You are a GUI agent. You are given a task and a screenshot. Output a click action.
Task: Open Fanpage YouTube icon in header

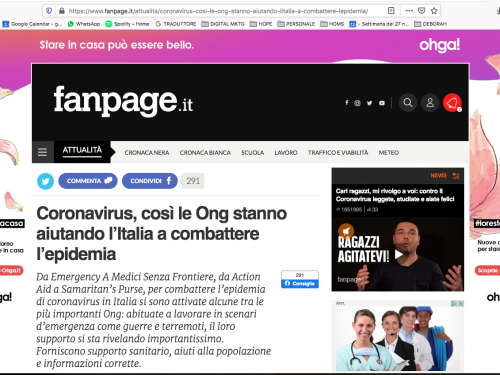point(382,103)
